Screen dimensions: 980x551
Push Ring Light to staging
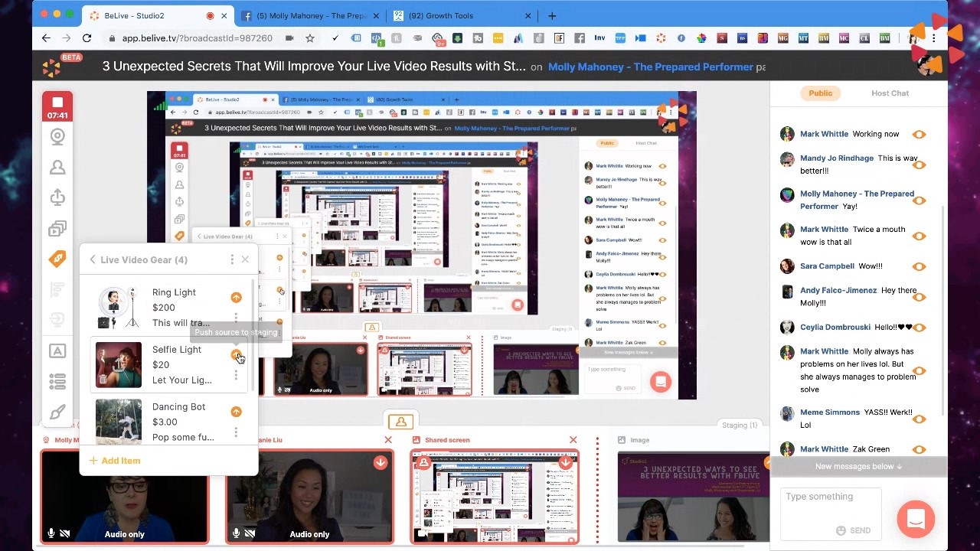tap(236, 297)
